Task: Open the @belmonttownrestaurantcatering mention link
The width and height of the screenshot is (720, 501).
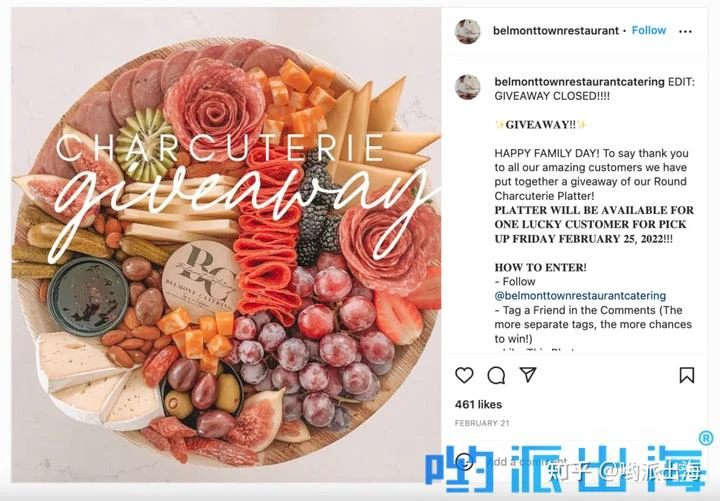Action: coord(580,296)
